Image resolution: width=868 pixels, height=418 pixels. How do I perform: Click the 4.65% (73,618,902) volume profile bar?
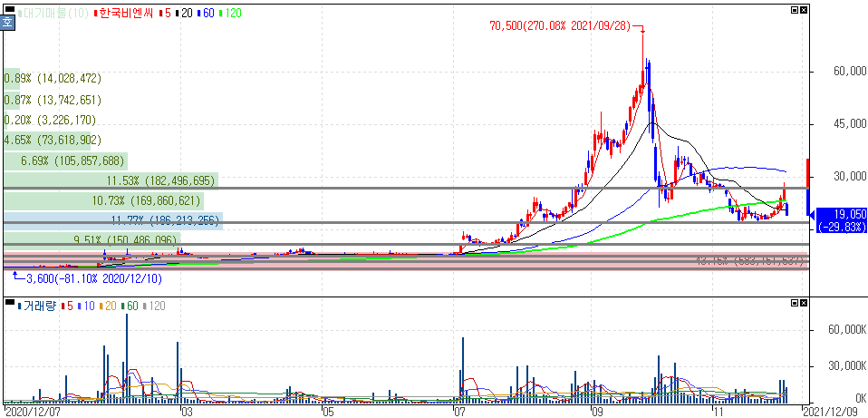coord(47,141)
